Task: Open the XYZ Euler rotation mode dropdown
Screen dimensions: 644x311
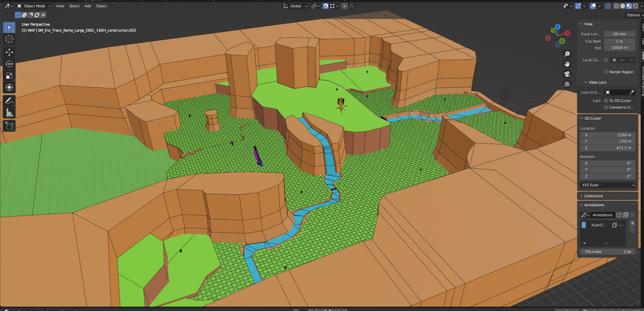Action: 608,185
